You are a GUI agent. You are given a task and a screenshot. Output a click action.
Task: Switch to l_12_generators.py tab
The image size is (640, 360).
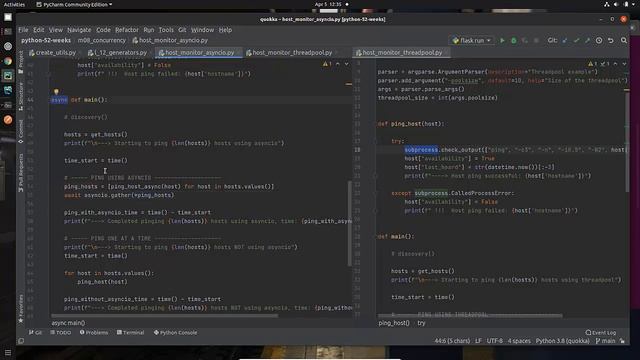117,53
